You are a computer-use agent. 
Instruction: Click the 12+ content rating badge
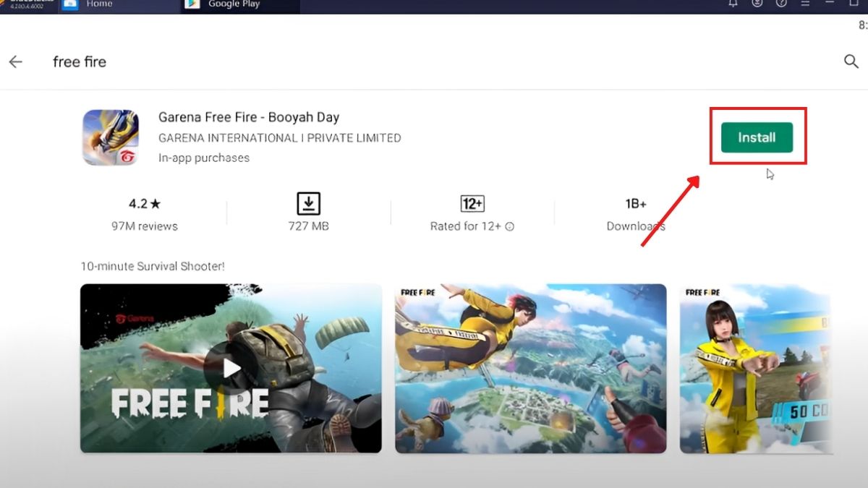pyautogui.click(x=472, y=203)
